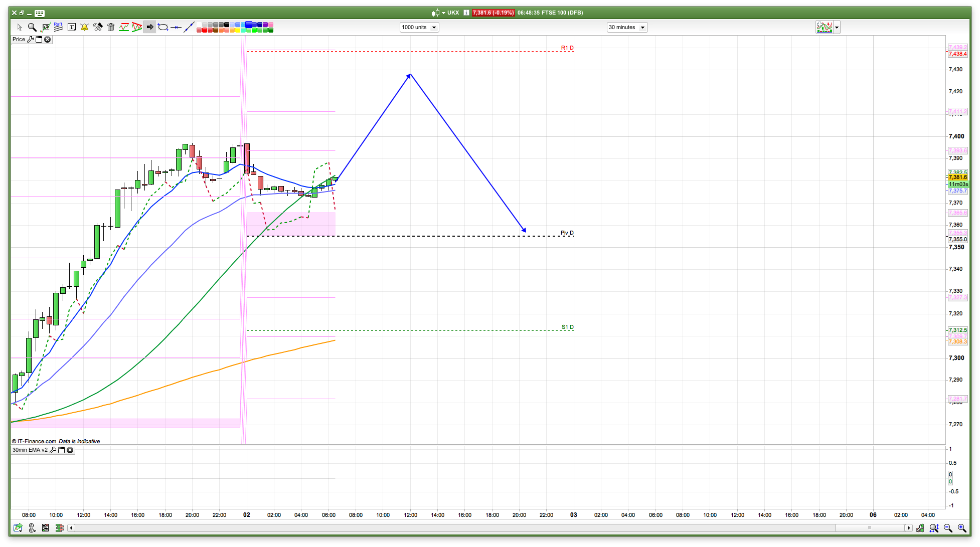Click the trash delete objects icon

pos(111,27)
